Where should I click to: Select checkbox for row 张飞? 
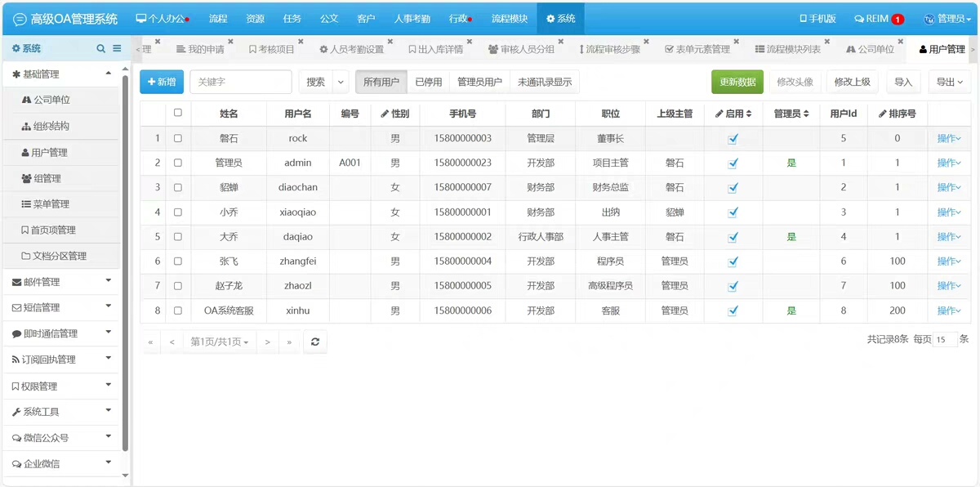pos(178,261)
